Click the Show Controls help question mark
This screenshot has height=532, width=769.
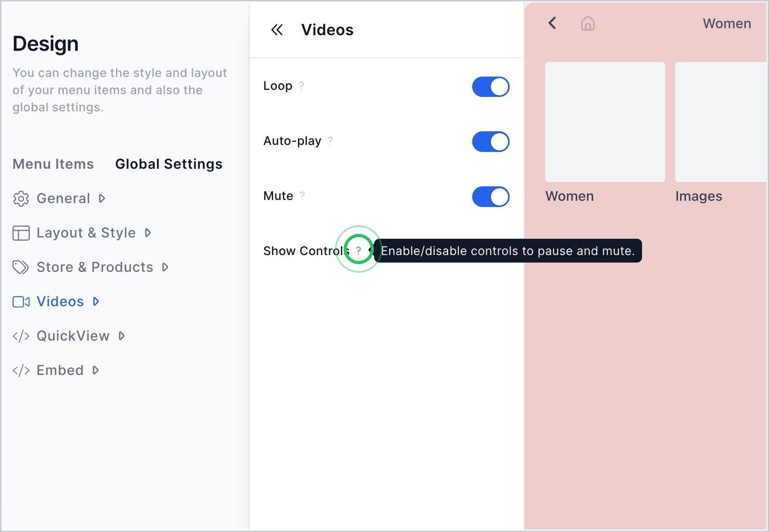coord(358,251)
